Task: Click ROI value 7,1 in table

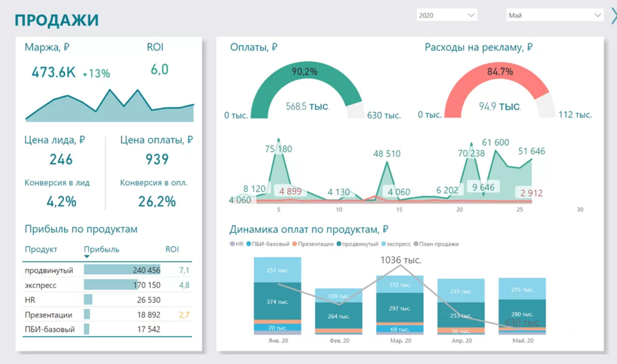Action: (x=184, y=270)
